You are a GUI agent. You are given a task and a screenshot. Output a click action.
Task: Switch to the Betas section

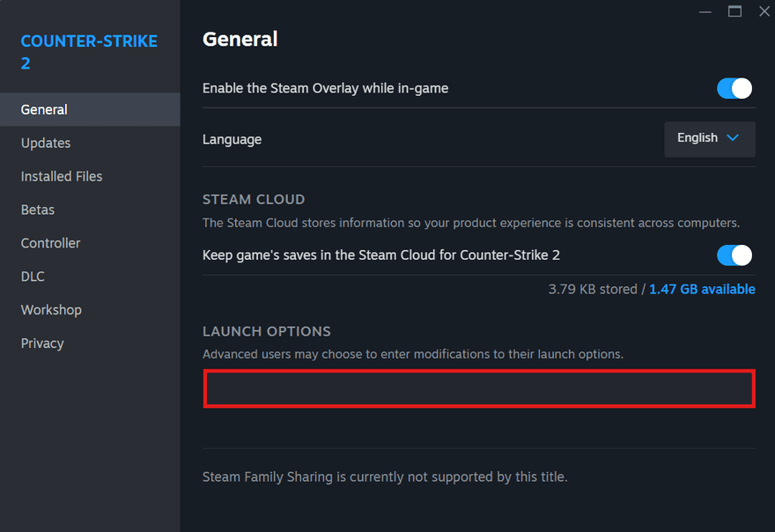click(x=37, y=210)
